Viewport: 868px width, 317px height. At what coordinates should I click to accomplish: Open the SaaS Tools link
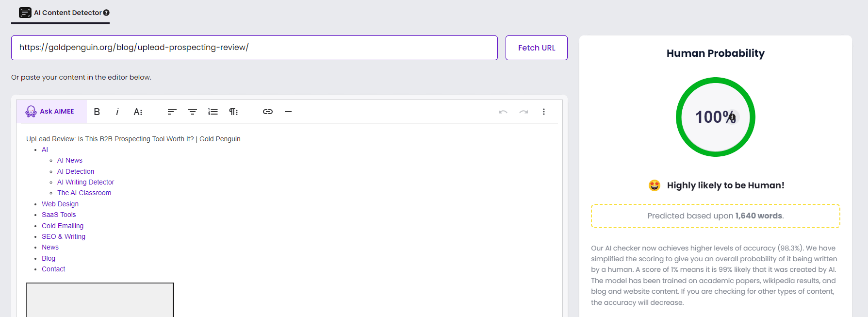(59, 215)
